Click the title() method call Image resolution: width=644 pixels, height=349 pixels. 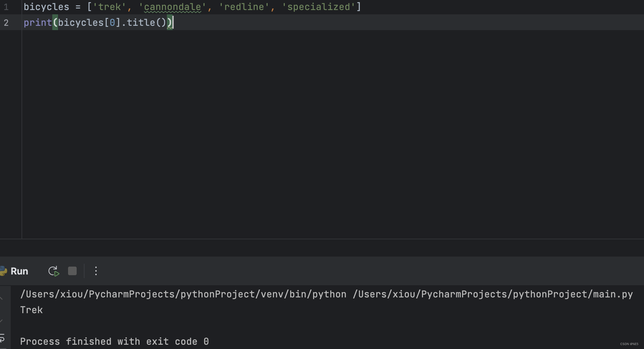point(146,23)
